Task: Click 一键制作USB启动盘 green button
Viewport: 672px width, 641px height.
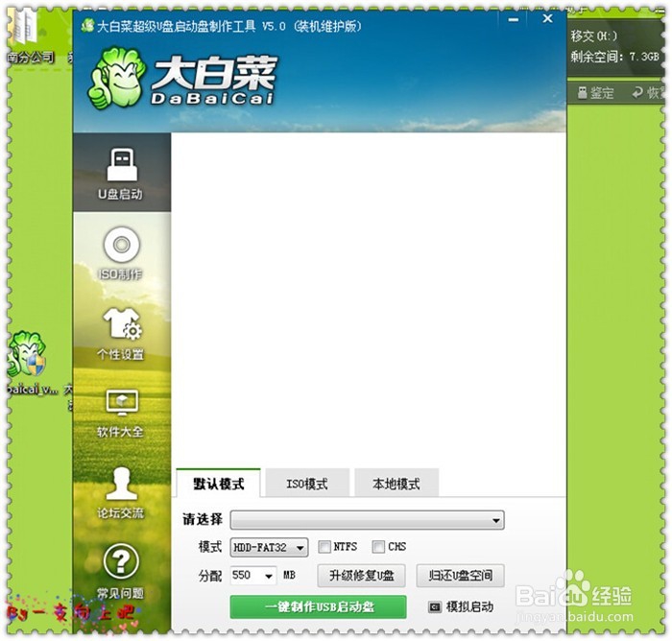Action: (318, 606)
